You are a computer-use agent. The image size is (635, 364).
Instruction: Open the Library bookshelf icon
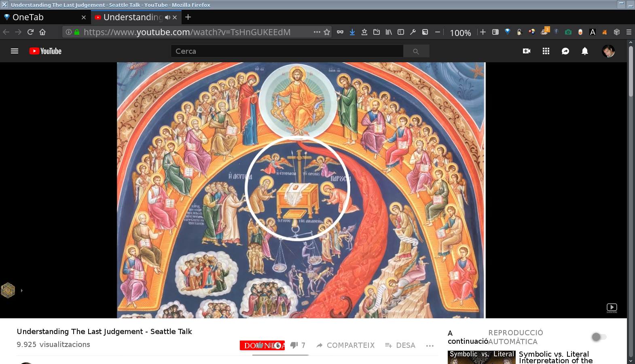coord(389,32)
